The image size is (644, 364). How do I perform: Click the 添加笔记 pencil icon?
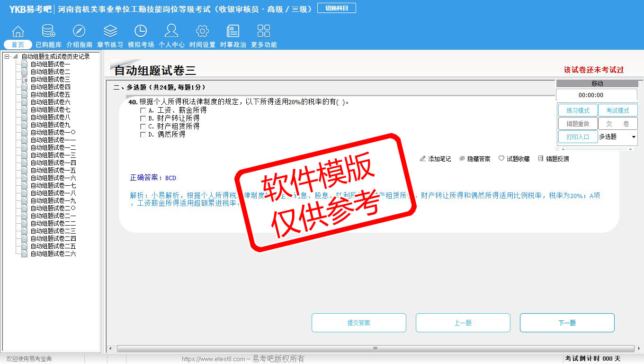point(423,159)
